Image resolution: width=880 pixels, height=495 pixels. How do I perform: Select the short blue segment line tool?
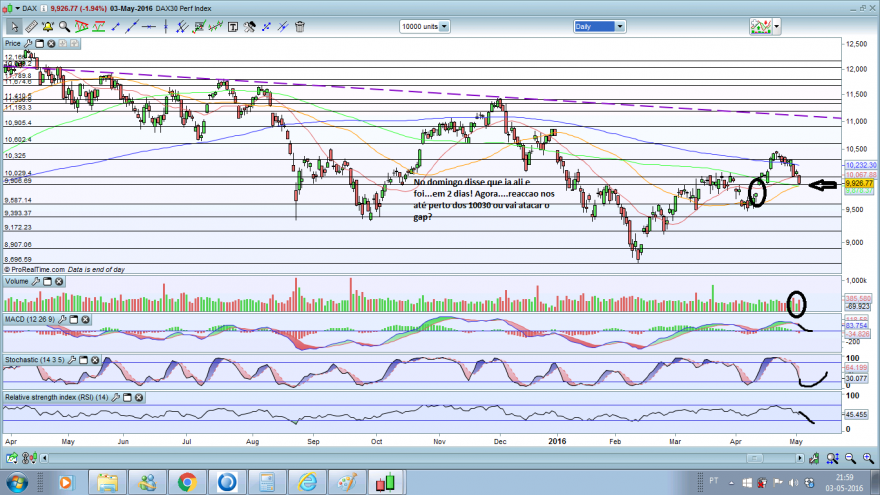(116, 26)
